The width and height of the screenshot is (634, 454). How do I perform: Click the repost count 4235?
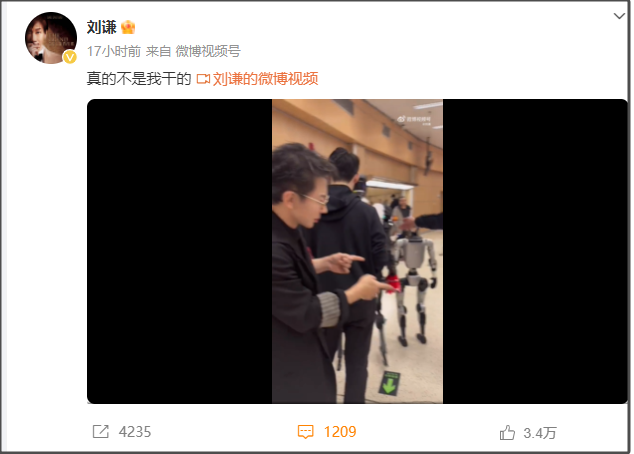click(135, 432)
